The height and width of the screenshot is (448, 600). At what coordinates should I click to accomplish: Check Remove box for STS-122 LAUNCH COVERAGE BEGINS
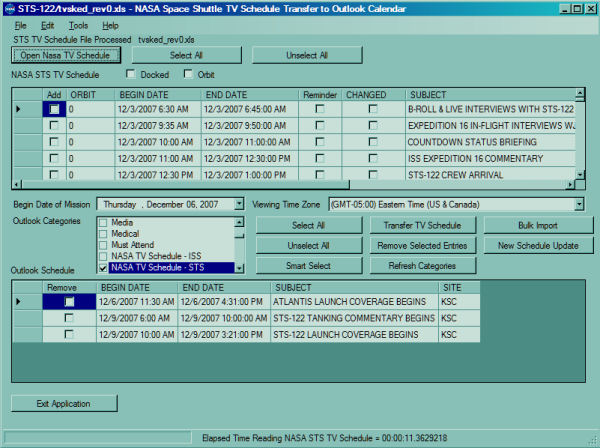click(69, 334)
